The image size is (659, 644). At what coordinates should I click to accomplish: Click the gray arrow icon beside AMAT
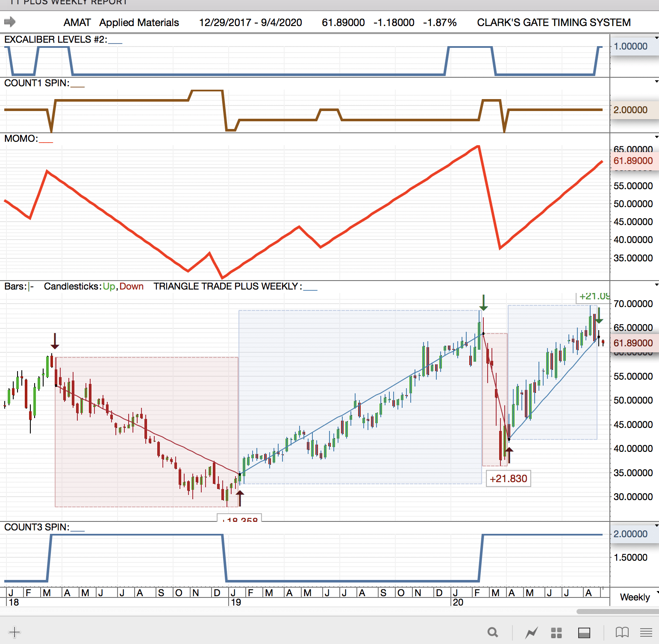tap(10, 22)
